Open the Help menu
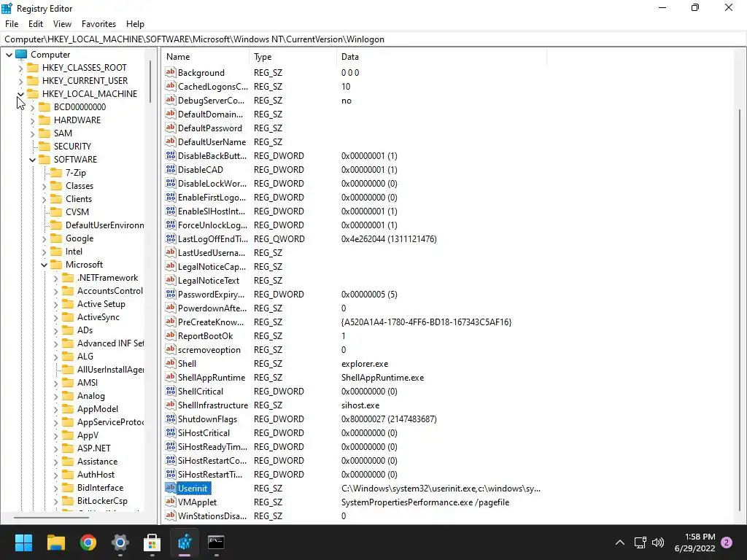Screen dimensions: 747x560 tap(135, 24)
